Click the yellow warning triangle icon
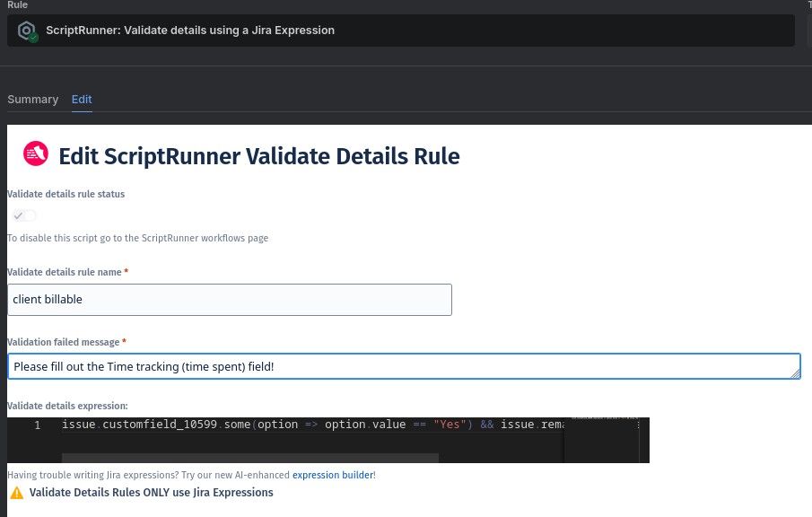The width and height of the screenshot is (812, 517). (16, 493)
